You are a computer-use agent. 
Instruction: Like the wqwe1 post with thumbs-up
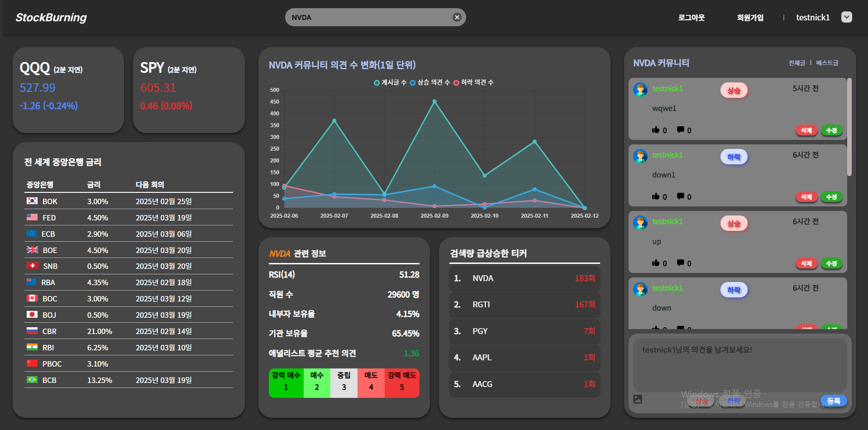pos(656,130)
